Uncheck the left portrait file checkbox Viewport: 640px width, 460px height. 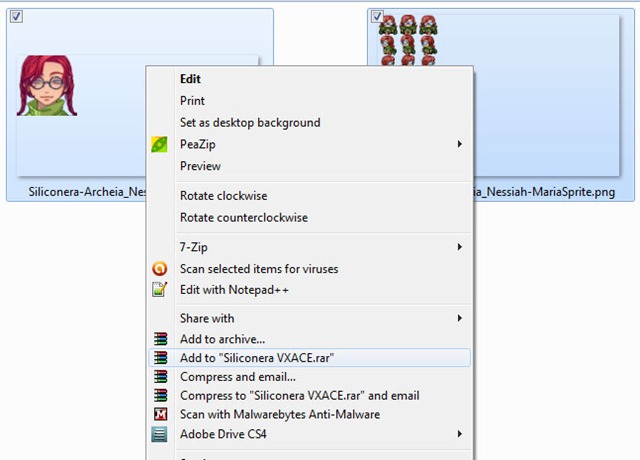19,16
